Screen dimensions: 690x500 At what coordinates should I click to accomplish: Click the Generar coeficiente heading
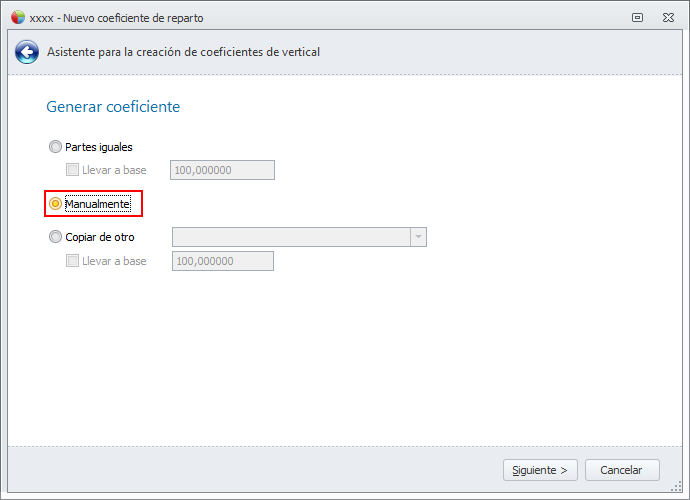pyautogui.click(x=113, y=107)
